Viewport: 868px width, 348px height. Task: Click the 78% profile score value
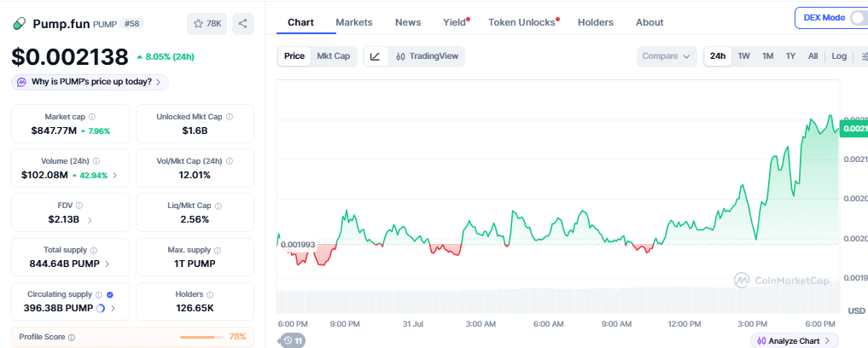point(237,336)
